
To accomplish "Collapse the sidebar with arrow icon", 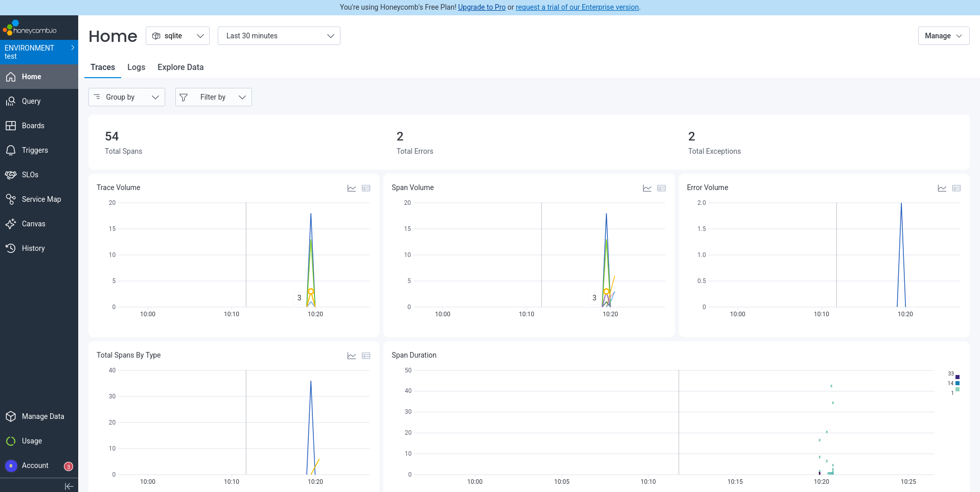I will (69, 486).
